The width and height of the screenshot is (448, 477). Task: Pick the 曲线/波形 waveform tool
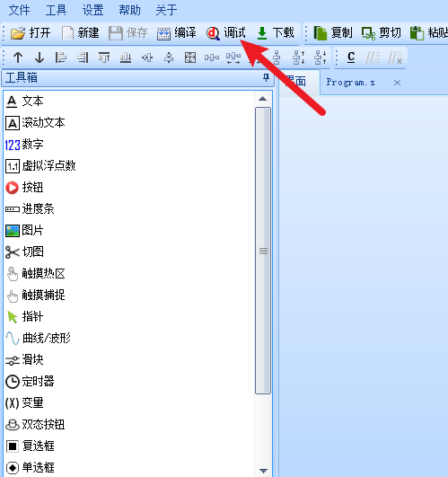click(38, 339)
